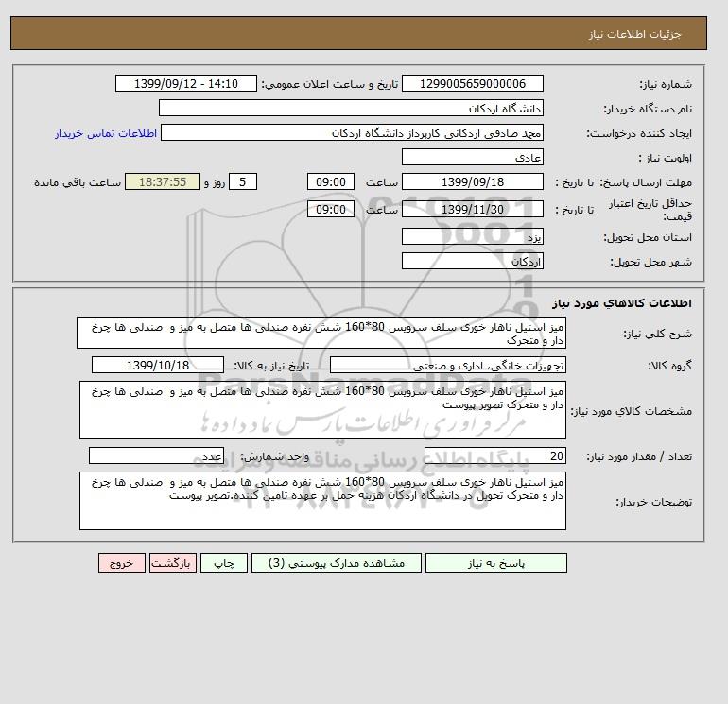Click the ایجاد کننده درخواست label
Screen dimensions: 728x704
click(639, 133)
